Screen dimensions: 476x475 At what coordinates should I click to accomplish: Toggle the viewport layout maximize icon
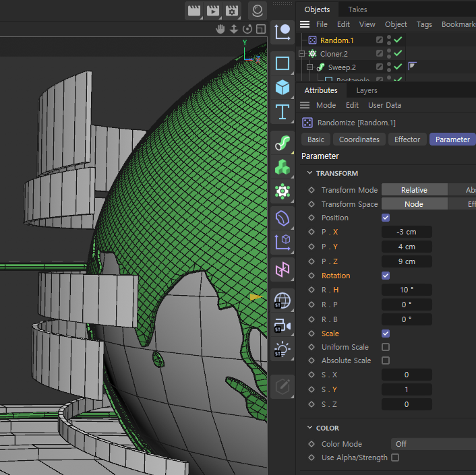(x=261, y=29)
